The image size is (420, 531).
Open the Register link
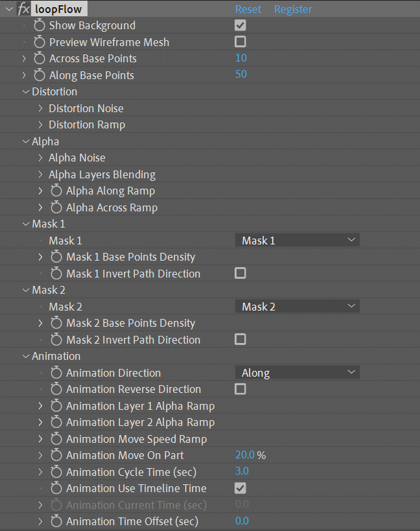pos(293,9)
